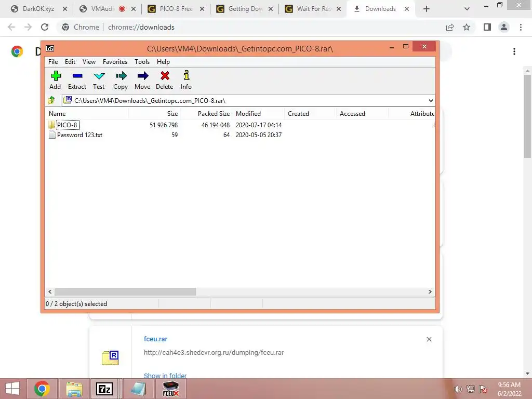
Task: Switch to the DarkOK.xyz tab
Action: tap(38, 9)
